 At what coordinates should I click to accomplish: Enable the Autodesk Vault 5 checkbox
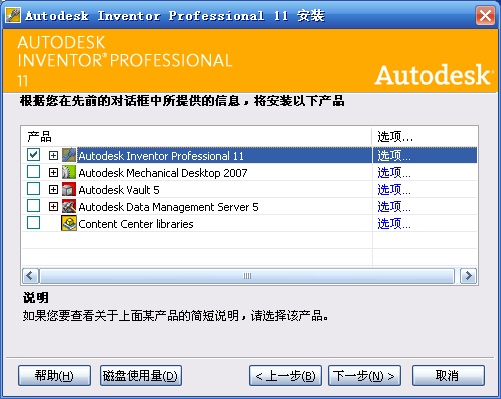point(33,189)
